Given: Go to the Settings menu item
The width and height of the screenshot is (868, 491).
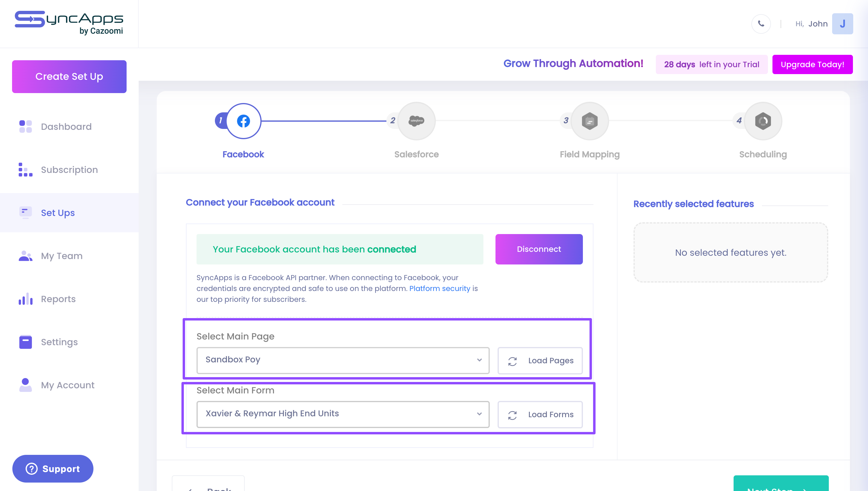Looking at the screenshot, I should (69, 342).
